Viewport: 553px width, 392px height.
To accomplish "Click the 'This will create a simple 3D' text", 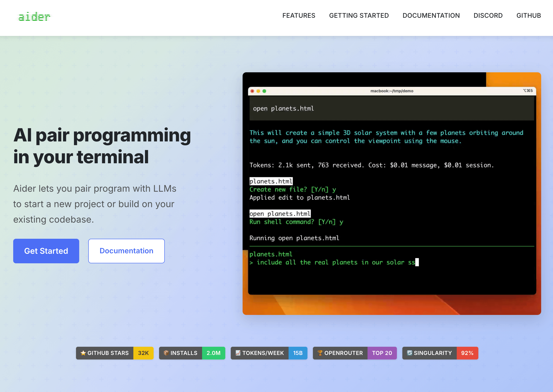I will (386, 137).
